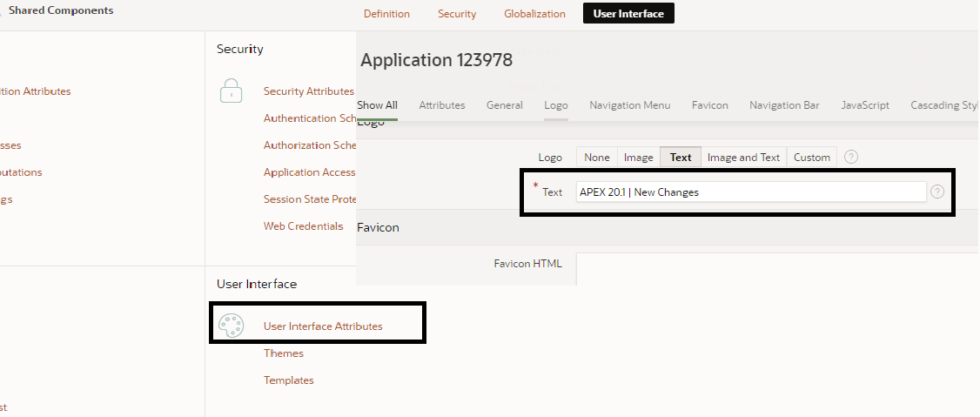Jump to the Favicon sub-tab
The height and width of the screenshot is (417, 980).
point(710,105)
